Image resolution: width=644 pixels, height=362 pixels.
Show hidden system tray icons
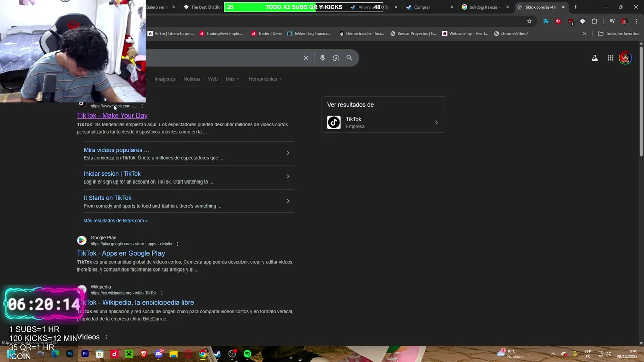[553, 354]
